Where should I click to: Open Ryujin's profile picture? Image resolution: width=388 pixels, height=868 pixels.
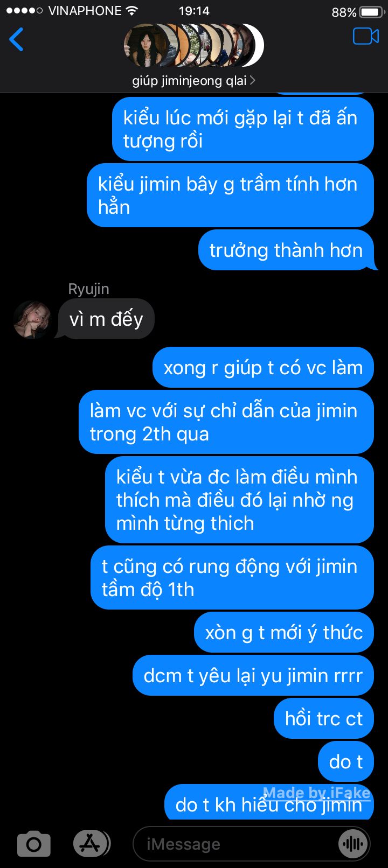click(32, 319)
